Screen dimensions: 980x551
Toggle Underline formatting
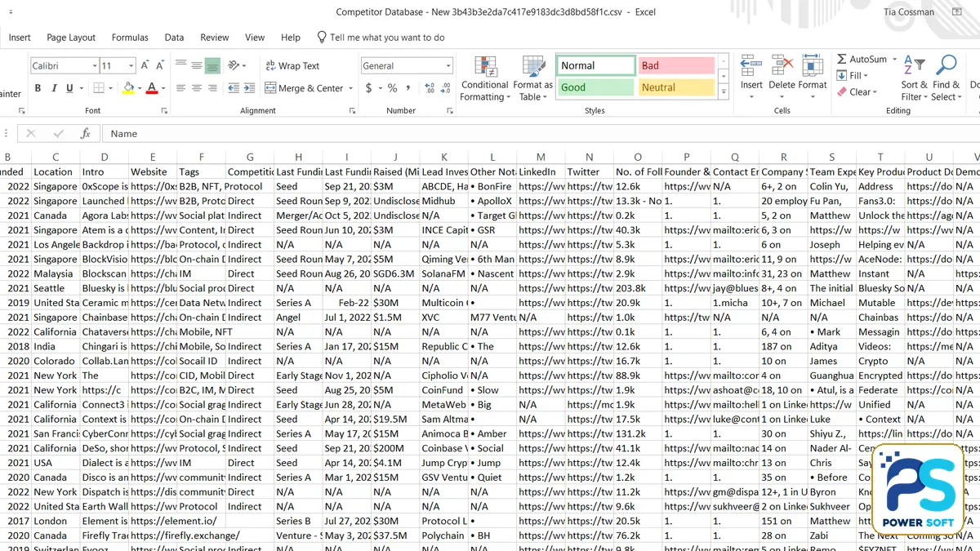coord(69,88)
